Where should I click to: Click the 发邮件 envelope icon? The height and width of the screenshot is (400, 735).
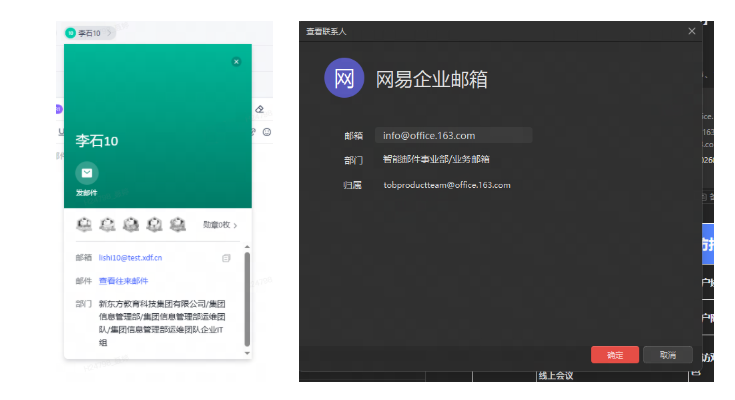[87, 173]
